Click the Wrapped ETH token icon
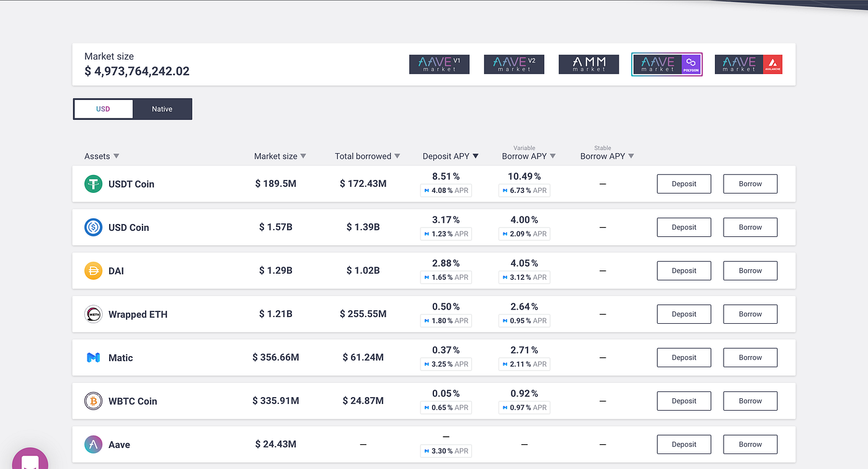The image size is (868, 469). (93, 314)
